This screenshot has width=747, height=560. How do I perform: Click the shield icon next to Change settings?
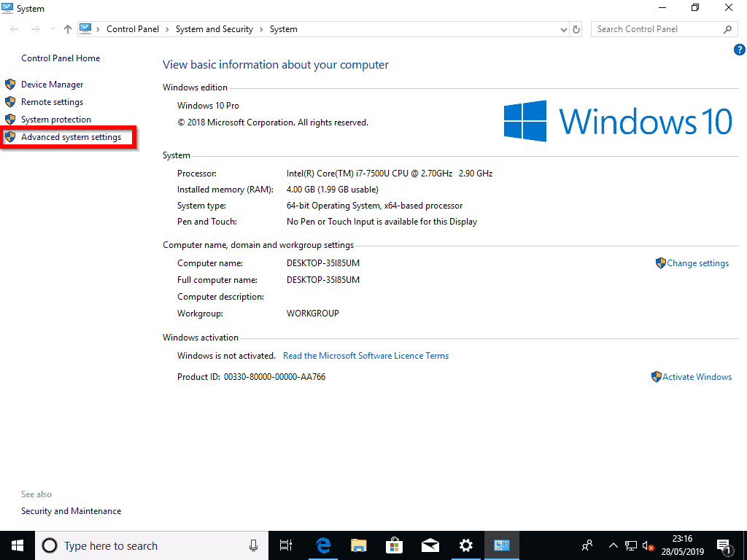click(660, 262)
